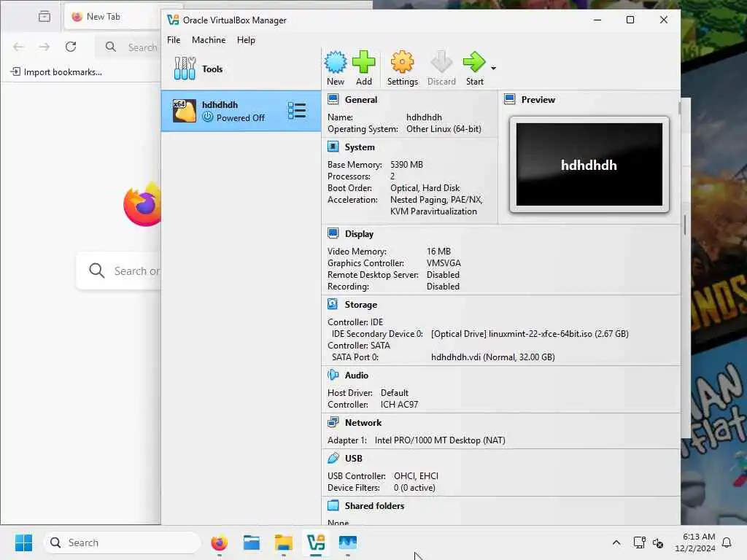Screen dimensions: 747x560
Task: Open the taskbar clock and date
Action: pos(694,542)
